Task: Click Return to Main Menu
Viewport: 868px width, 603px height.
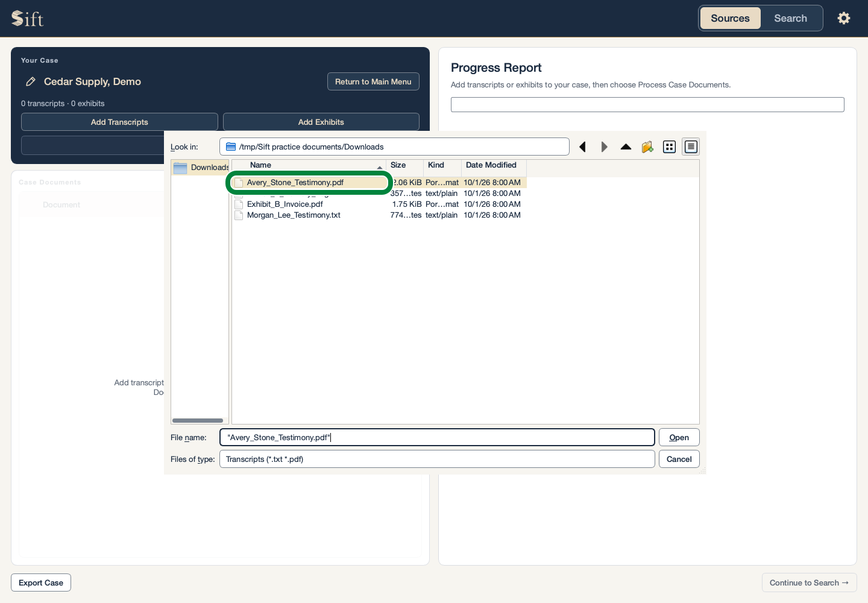Action: coord(373,81)
